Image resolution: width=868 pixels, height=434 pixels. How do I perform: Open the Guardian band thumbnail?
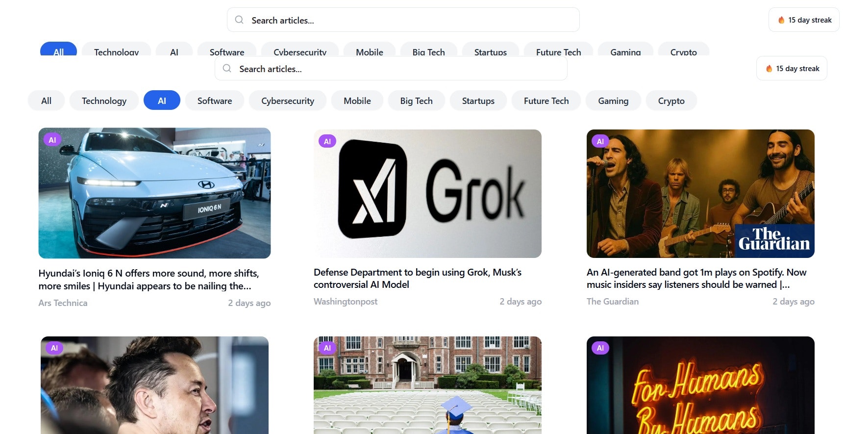700,194
